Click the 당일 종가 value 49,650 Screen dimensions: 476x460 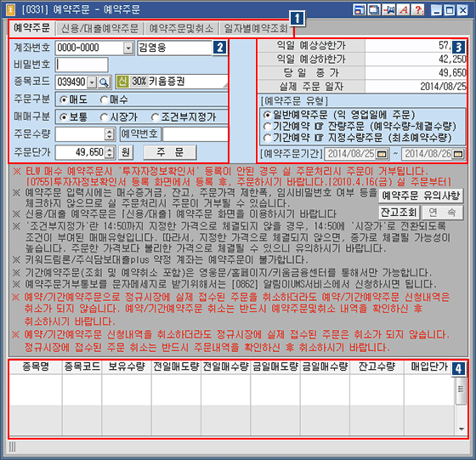[452, 73]
